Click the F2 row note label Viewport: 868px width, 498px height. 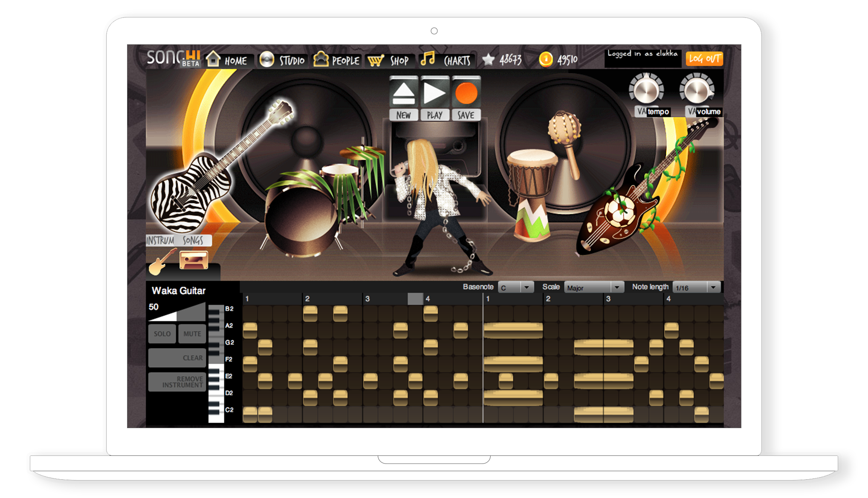point(229,360)
